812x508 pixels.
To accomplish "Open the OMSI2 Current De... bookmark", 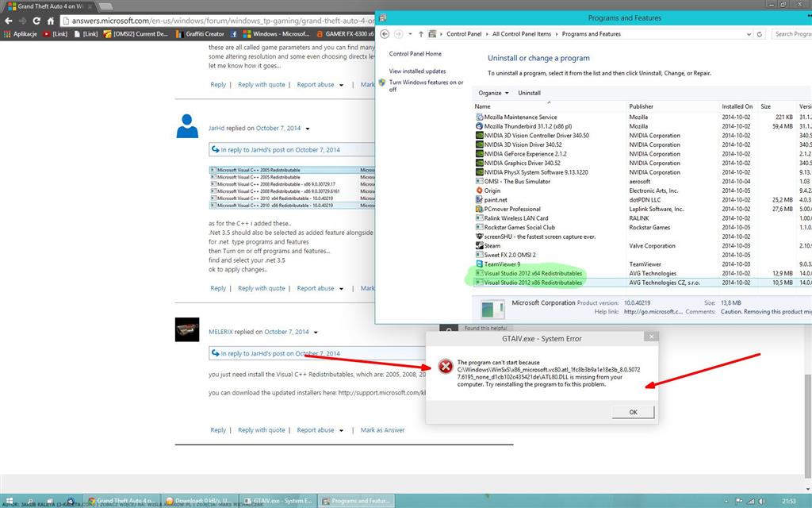I will point(136,33).
